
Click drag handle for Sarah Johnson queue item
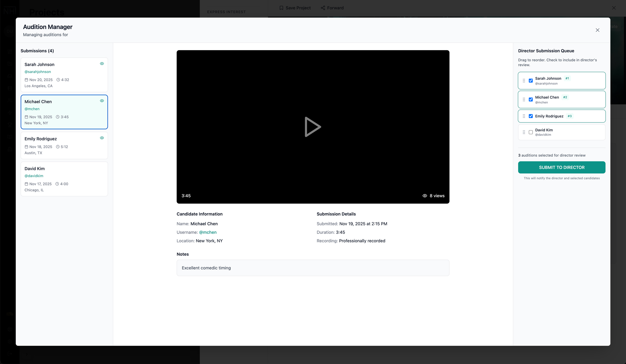(x=524, y=81)
